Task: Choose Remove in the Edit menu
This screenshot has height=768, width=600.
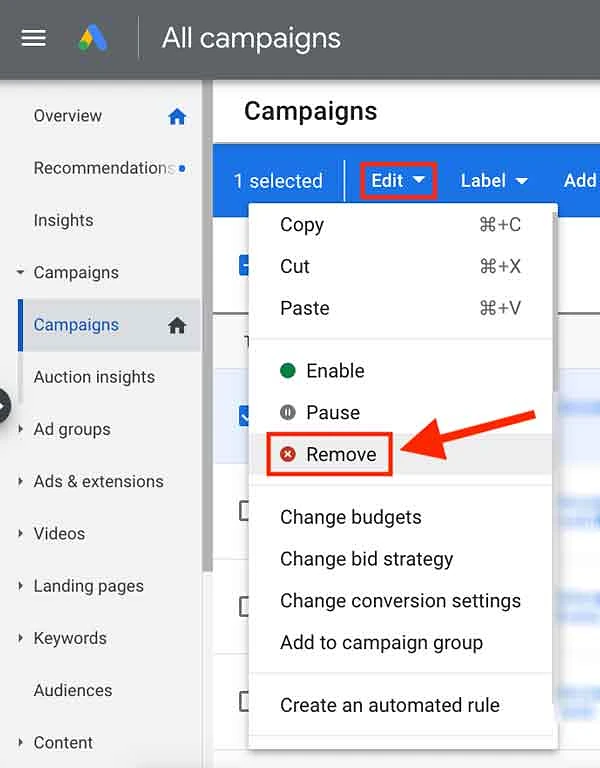Action: click(401, 455)
